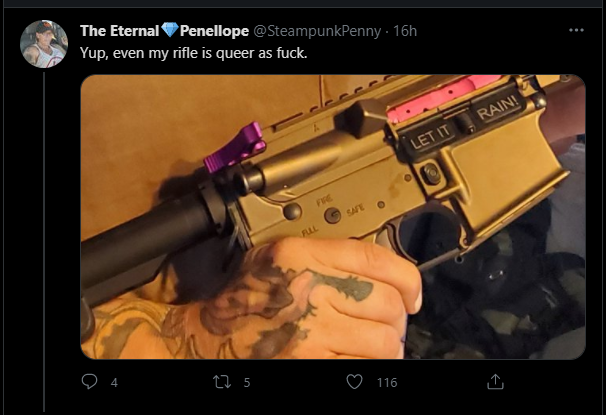Click the blue diamond emoji in the name
Image resolution: width=606 pixels, height=415 pixels.
click(170, 30)
